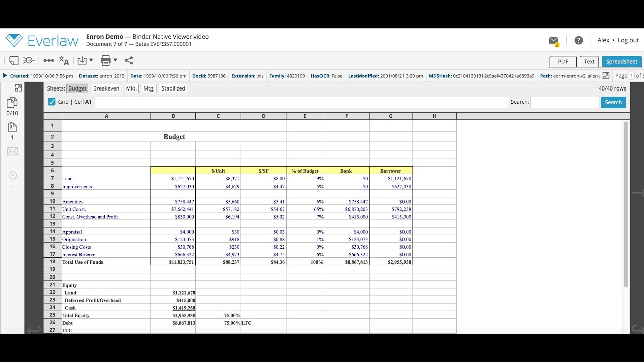Select column G header

pyautogui.click(x=391, y=116)
